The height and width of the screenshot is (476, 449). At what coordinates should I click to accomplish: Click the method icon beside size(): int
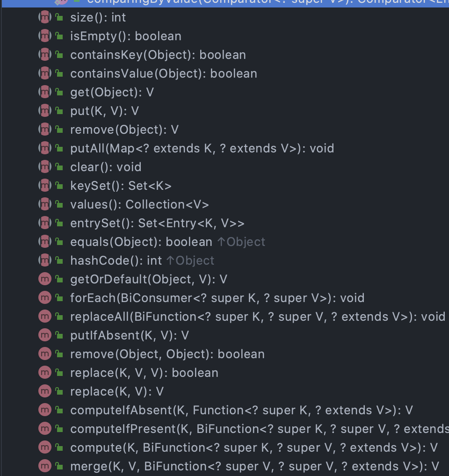45,18
